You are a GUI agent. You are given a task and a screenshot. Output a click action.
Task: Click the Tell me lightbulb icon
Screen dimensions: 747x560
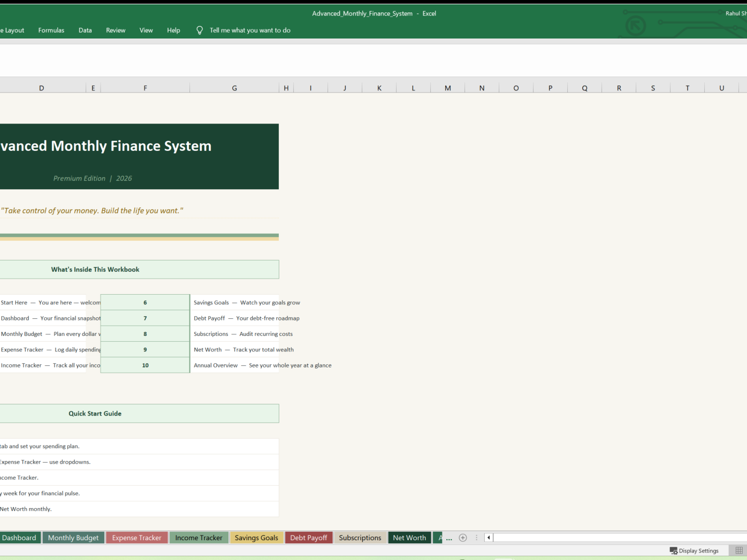(x=200, y=30)
